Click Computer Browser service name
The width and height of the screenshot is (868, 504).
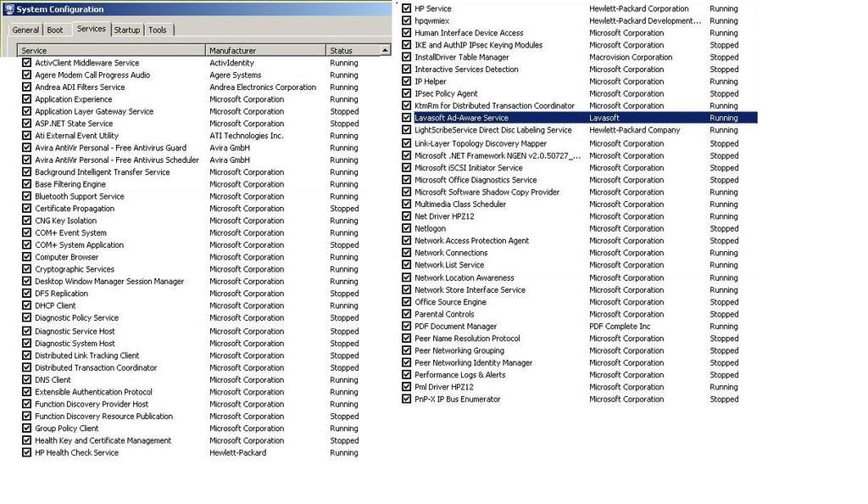click(x=66, y=257)
